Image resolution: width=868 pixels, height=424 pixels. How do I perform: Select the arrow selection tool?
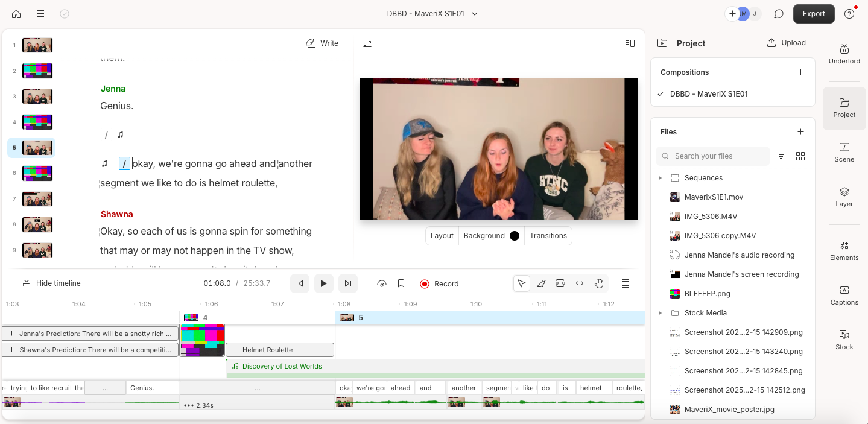coord(522,283)
